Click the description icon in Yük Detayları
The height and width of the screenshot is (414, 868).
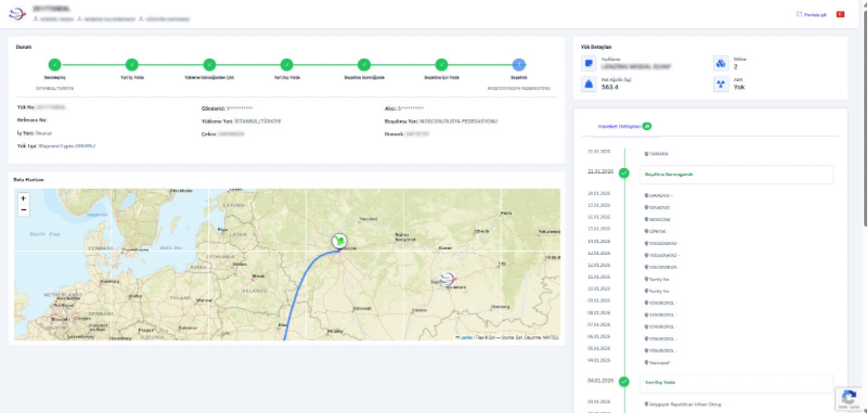(589, 63)
